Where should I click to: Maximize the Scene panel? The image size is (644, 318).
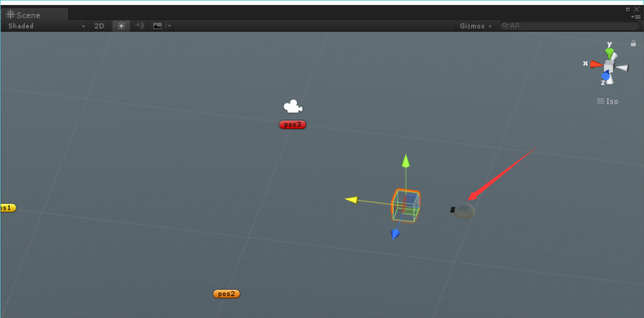(627, 9)
